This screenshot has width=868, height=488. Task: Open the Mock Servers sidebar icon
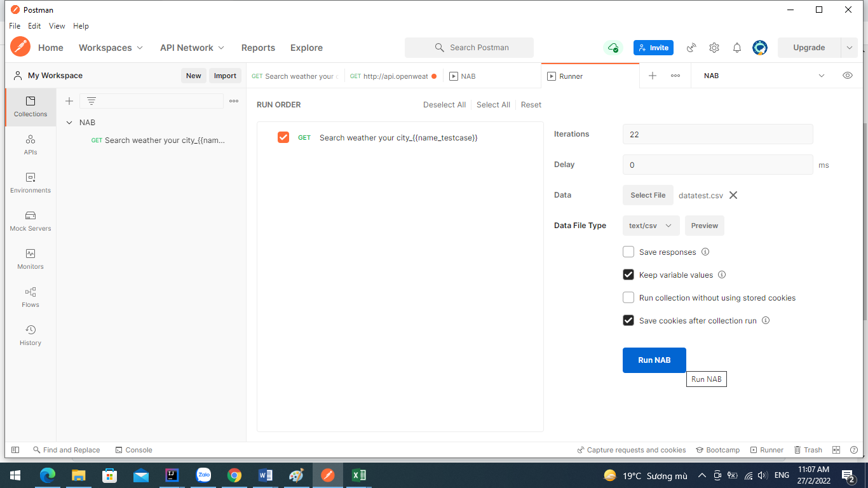tap(31, 221)
